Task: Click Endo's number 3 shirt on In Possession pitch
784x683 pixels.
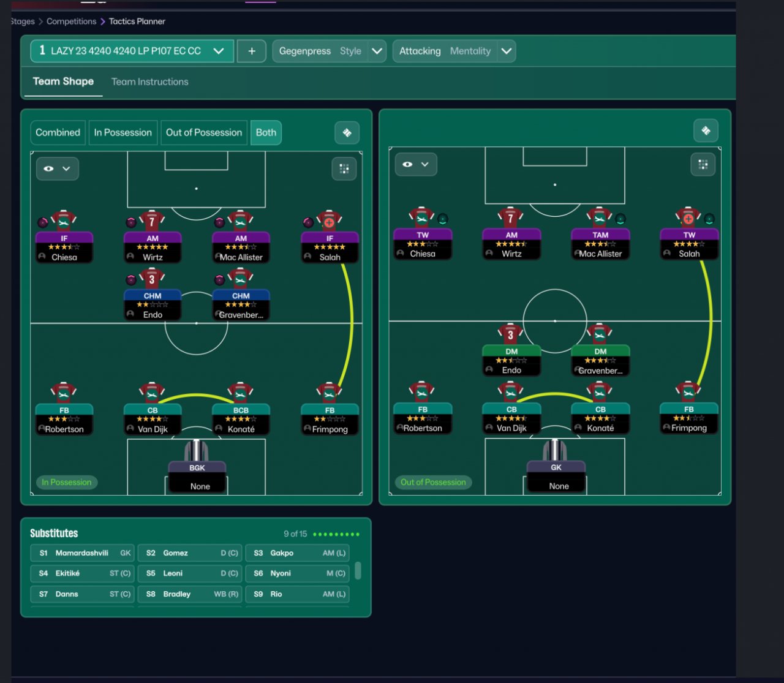Action: click(152, 279)
